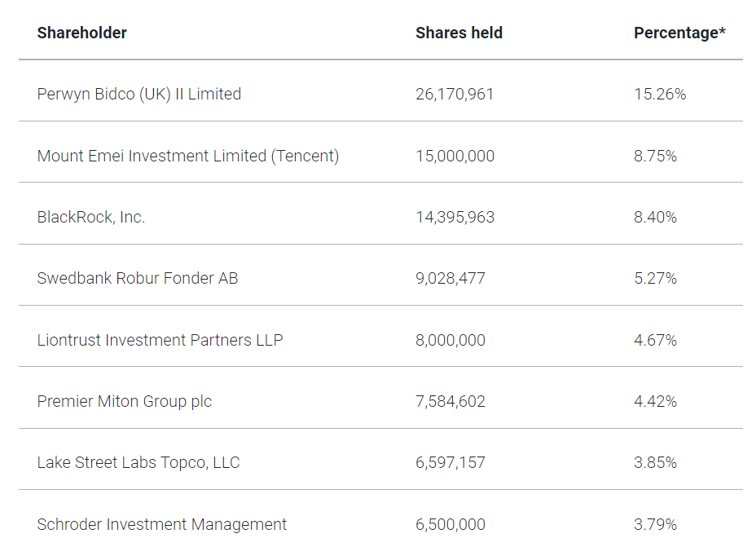Screen dimensions: 756x547
Task: Click the 26,170,961 shares held value
Action: click(455, 95)
